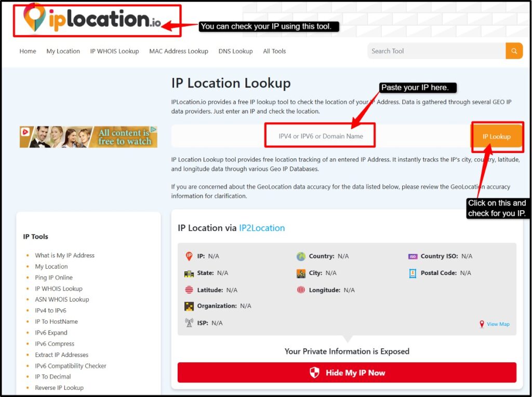
Task: Click the orange IP Lookup button
Action: (x=496, y=136)
